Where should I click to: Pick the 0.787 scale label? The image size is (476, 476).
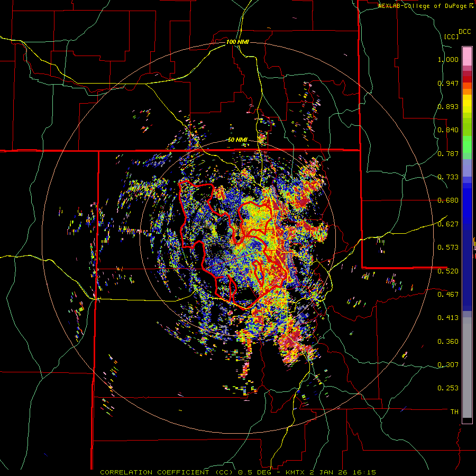click(x=448, y=153)
